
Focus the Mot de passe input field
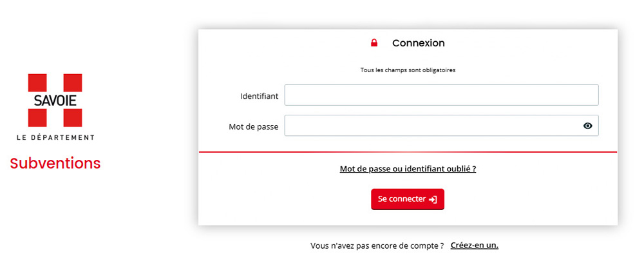[x=442, y=125]
